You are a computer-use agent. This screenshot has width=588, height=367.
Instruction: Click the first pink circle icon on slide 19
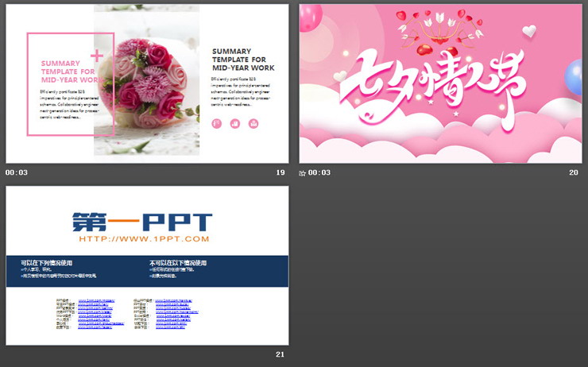coord(217,123)
